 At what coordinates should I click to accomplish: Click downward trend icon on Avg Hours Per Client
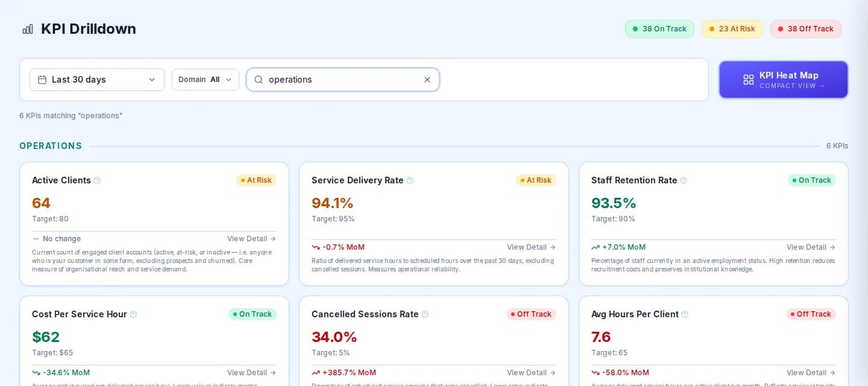tap(596, 373)
